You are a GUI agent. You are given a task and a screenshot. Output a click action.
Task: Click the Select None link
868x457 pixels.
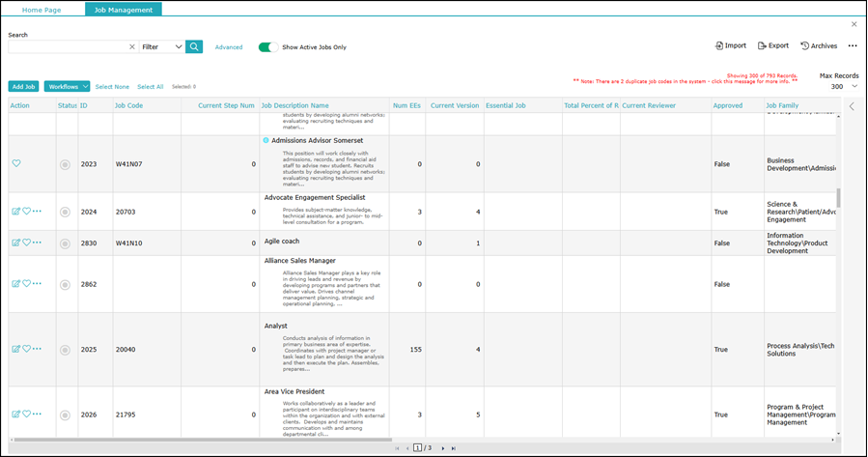112,87
